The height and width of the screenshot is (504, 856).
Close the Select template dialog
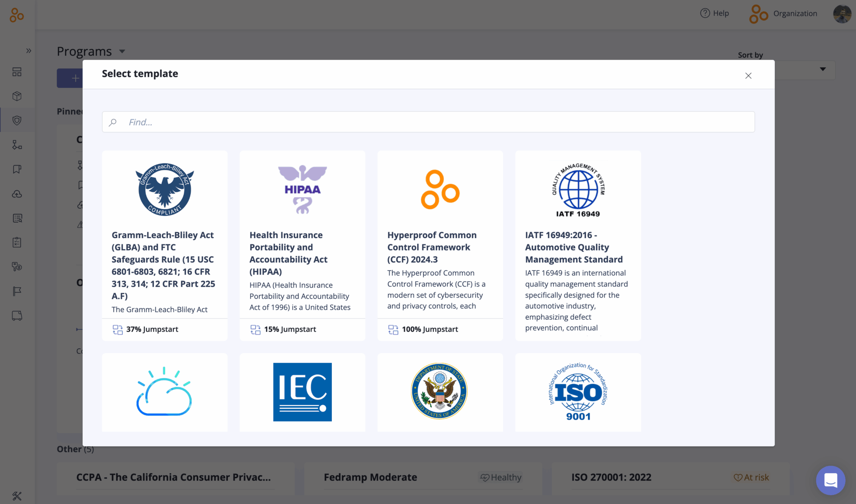748,76
